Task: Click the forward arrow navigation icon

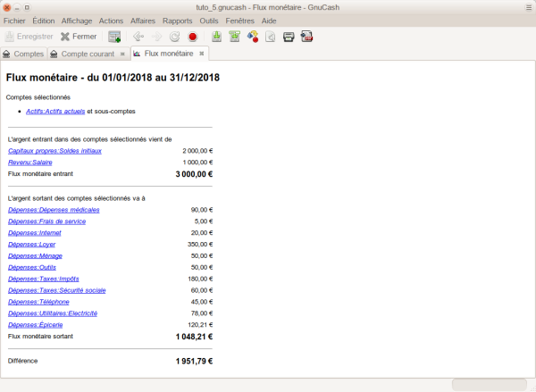Action: coord(156,37)
